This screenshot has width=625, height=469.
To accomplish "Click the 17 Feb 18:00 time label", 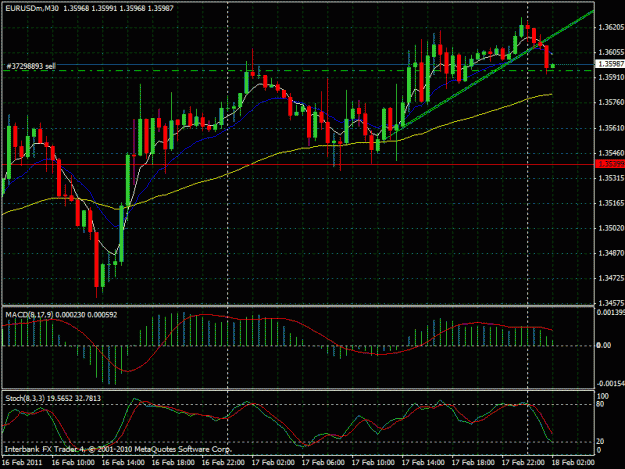I will 473,462.
